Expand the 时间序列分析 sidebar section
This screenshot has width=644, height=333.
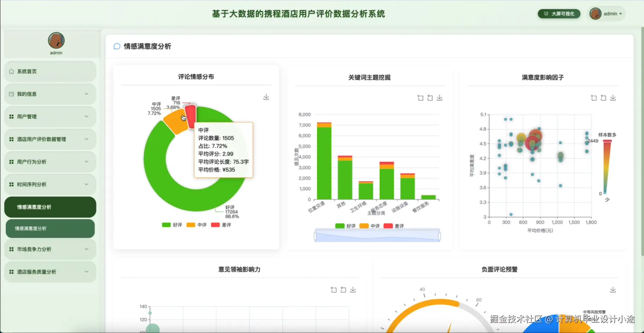coord(50,184)
